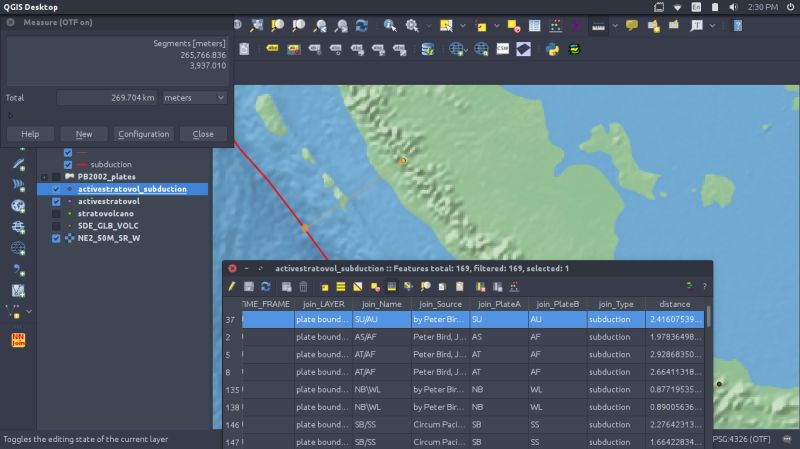Image resolution: width=800 pixels, height=449 pixels.
Task: Select row 135 in the attribute table
Action: pyautogui.click(x=233, y=389)
